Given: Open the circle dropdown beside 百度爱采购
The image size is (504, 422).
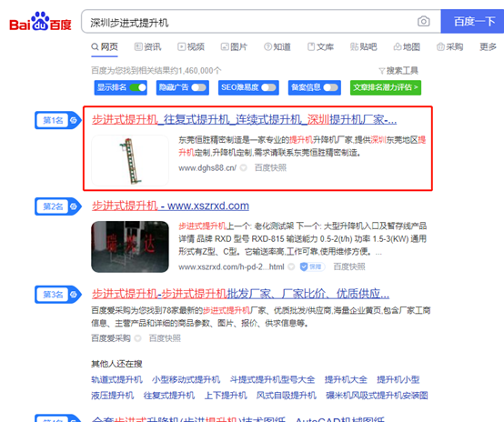Looking at the screenshot, I should point(137,338).
